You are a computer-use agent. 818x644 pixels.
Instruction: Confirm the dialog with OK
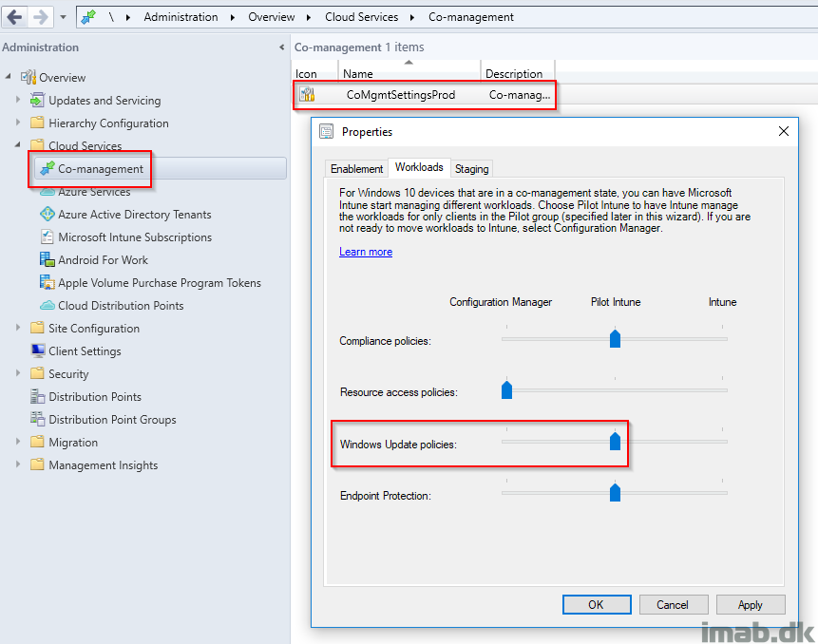pos(597,605)
